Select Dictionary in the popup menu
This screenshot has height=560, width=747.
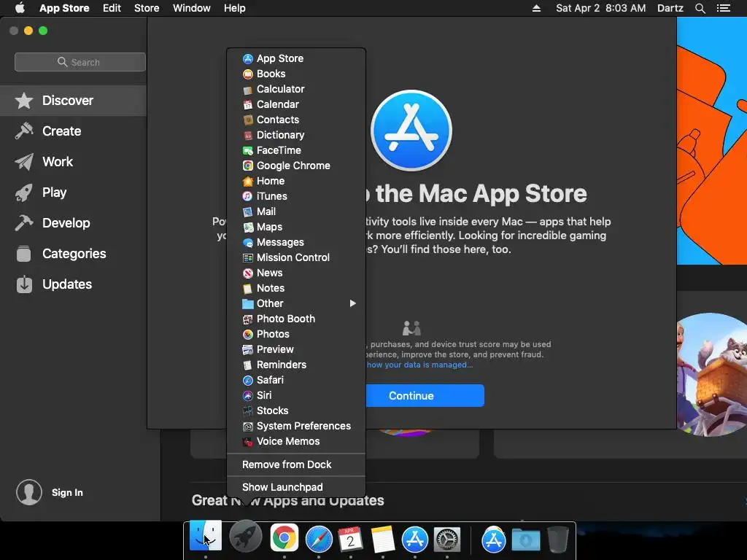[x=296, y=135]
